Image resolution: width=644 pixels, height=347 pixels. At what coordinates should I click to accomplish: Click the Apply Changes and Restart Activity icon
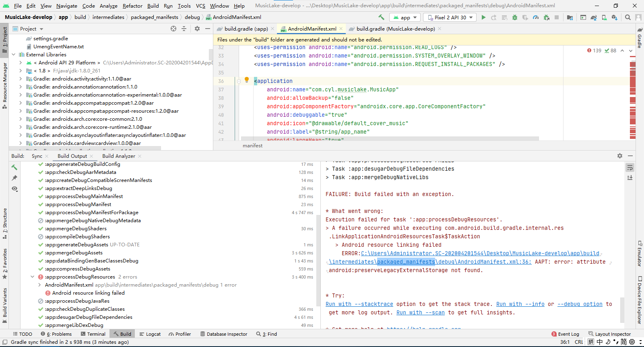pos(494,17)
